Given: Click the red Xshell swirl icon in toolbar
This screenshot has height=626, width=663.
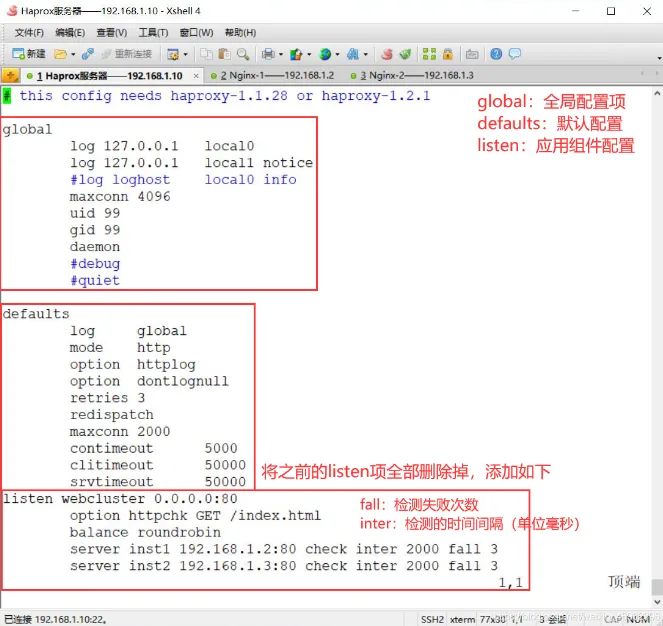Looking at the screenshot, I should [387, 54].
